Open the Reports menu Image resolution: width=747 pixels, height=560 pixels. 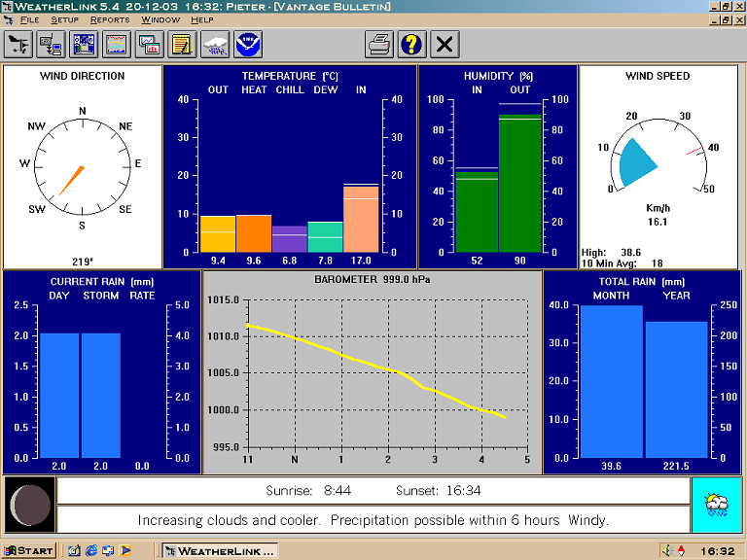coord(110,20)
